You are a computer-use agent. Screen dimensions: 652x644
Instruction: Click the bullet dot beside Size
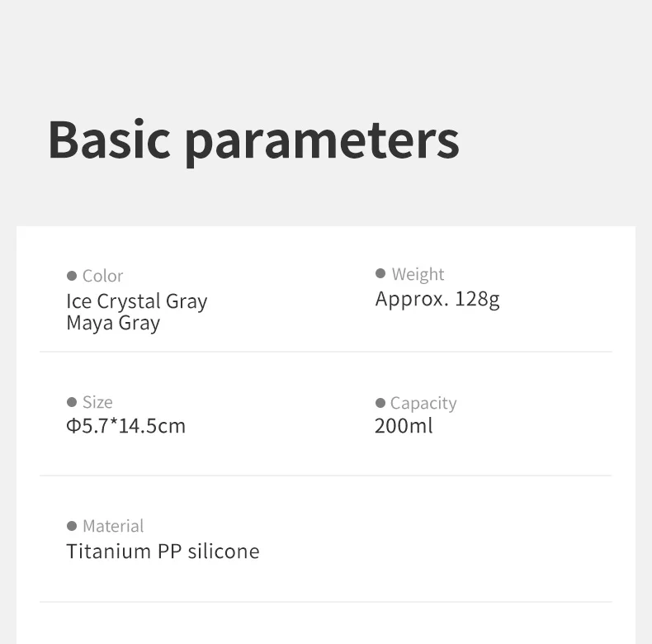pyautogui.click(x=72, y=402)
